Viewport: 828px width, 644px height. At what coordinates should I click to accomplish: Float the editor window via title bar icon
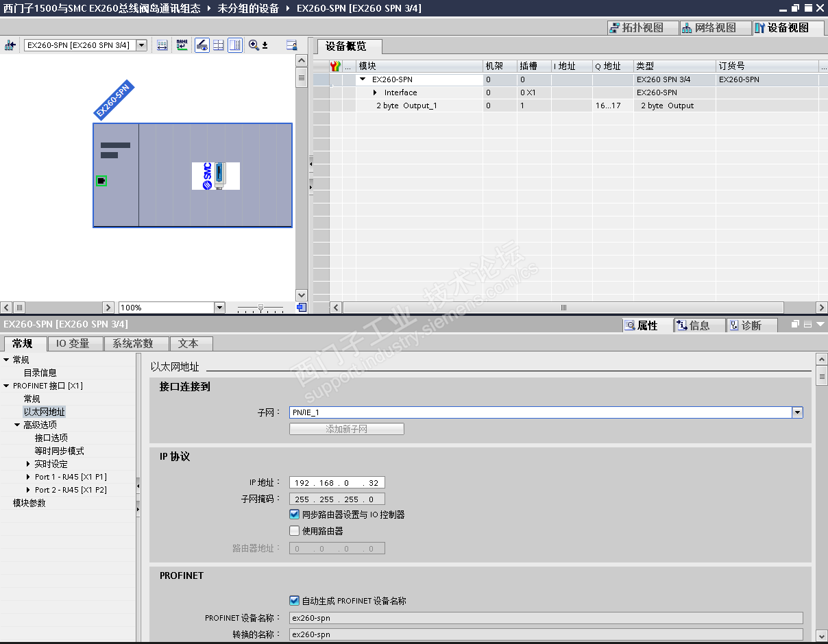click(796, 8)
